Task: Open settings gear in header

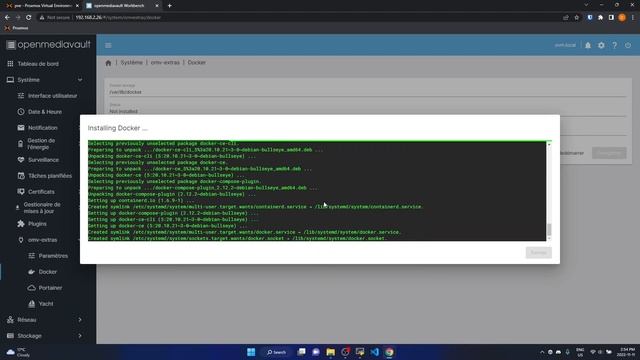Action: [601, 45]
